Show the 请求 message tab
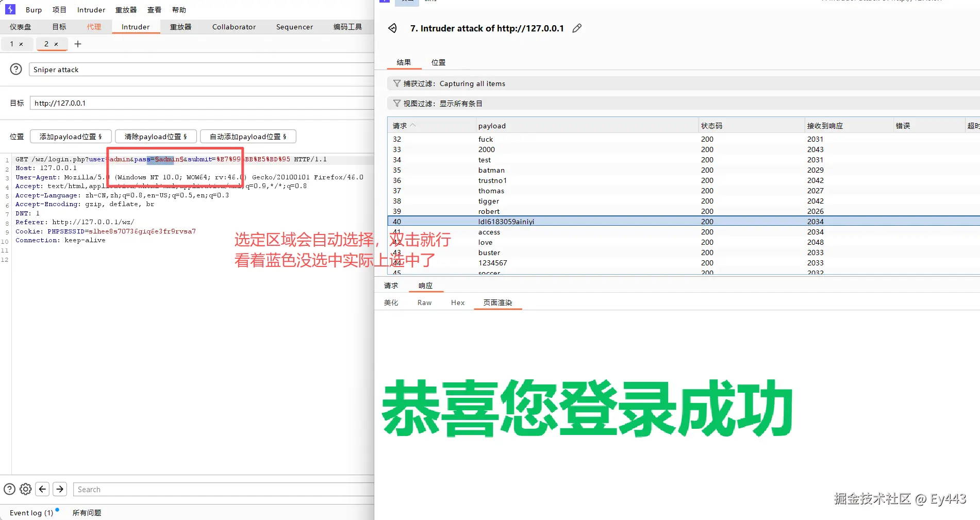 [391, 286]
